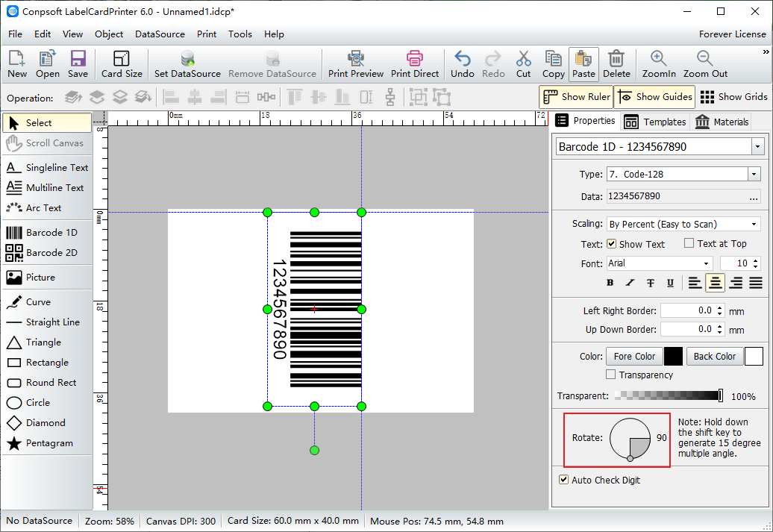The height and width of the screenshot is (532, 773).
Task: Choose the Multiline Text tool
Action: tap(47, 188)
